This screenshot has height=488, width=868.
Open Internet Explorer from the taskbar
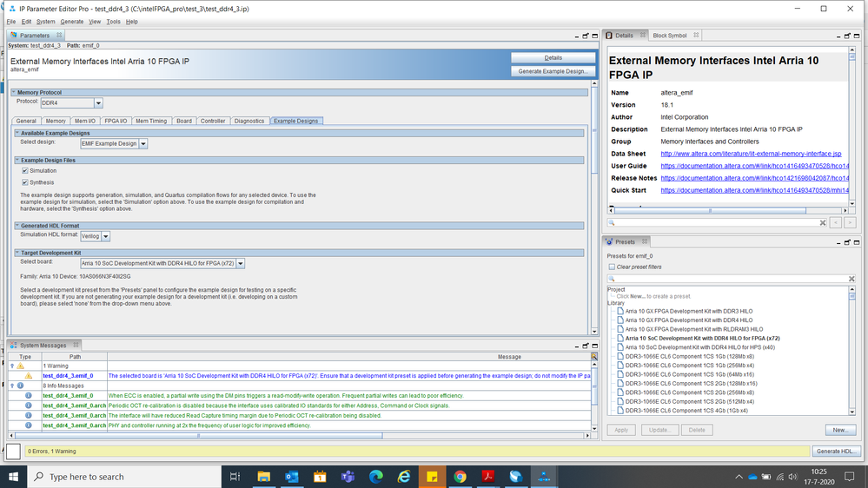click(404, 477)
